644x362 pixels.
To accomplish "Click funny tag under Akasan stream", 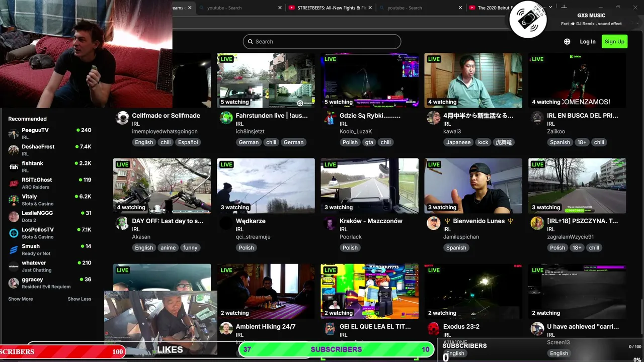I will coord(190,248).
